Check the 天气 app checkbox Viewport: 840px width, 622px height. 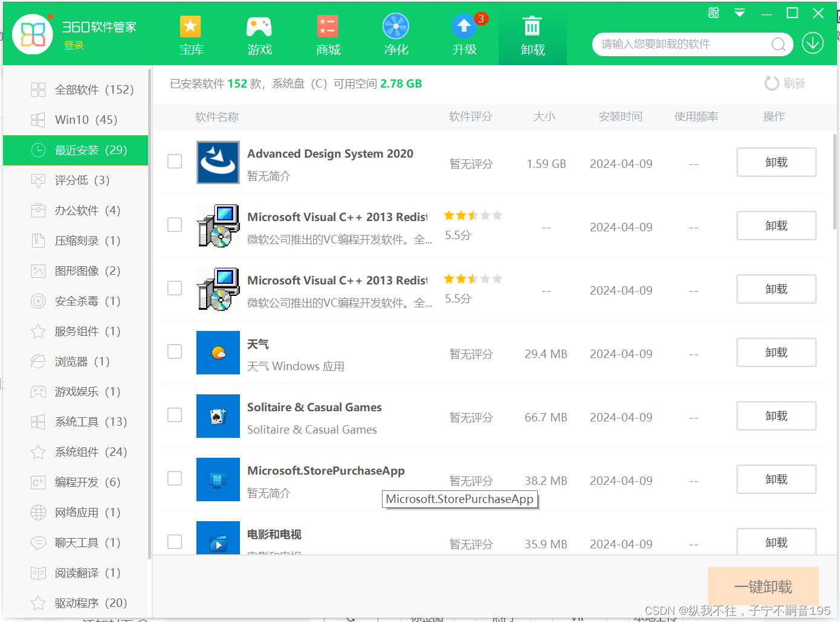[175, 351]
